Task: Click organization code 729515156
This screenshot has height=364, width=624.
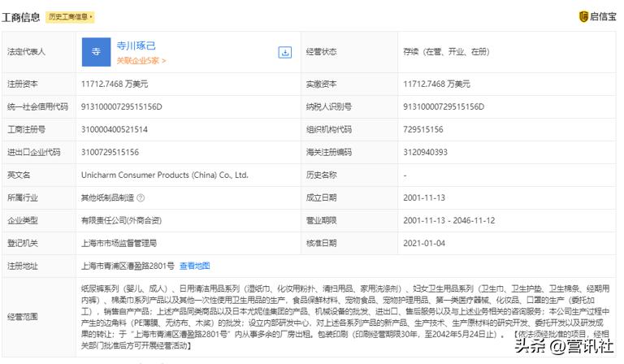Action: click(x=423, y=129)
